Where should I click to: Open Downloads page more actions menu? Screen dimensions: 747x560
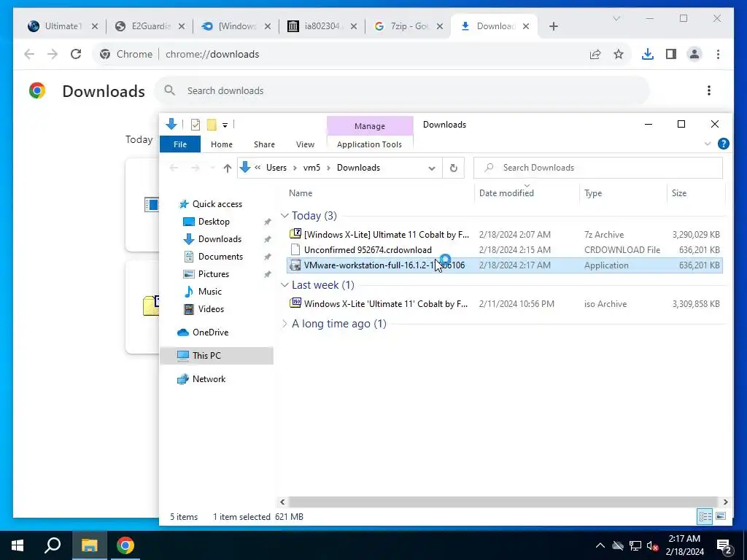(x=709, y=90)
